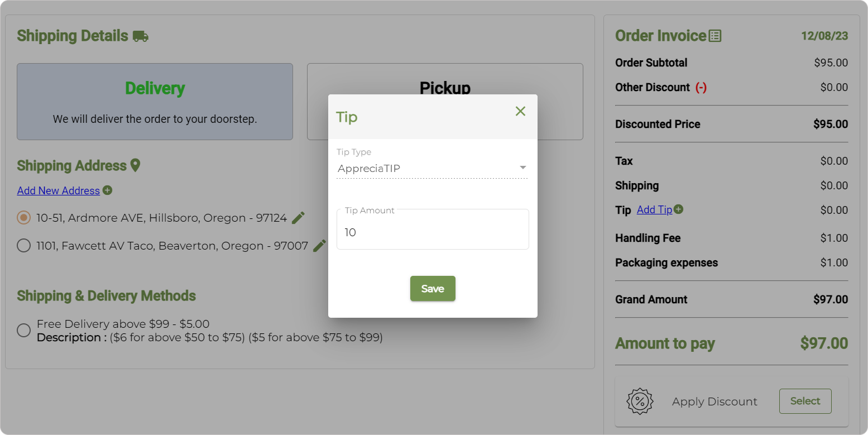
Task: Click the delivery truck icon
Action: click(141, 37)
